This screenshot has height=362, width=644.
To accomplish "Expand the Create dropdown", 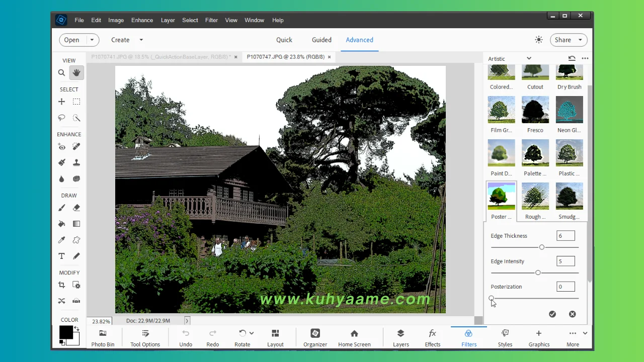I will click(x=141, y=40).
